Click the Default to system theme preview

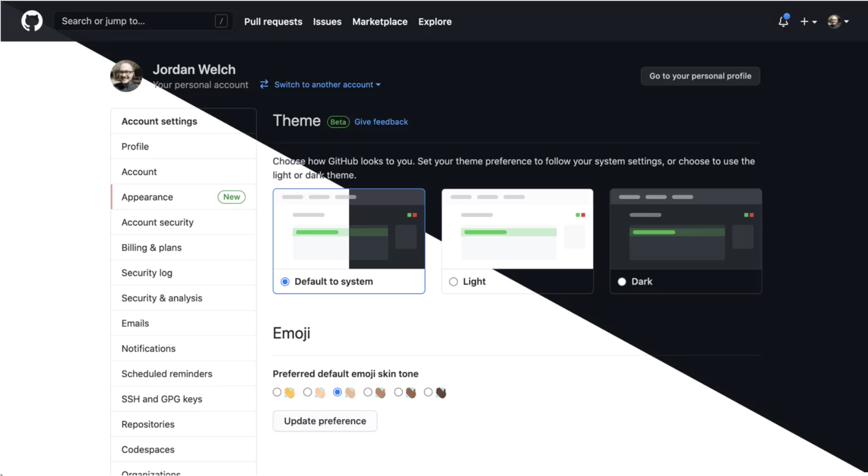tap(349, 229)
